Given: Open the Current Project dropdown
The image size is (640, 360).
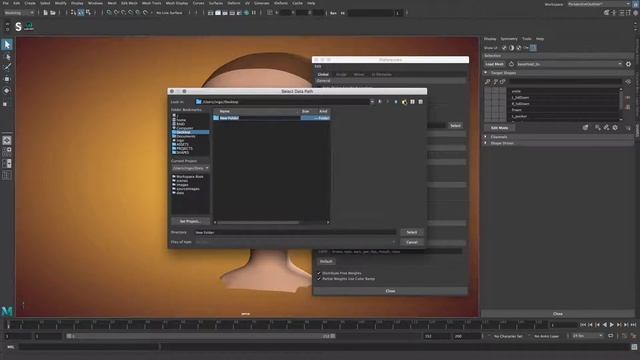Looking at the screenshot, I should [x=191, y=168].
